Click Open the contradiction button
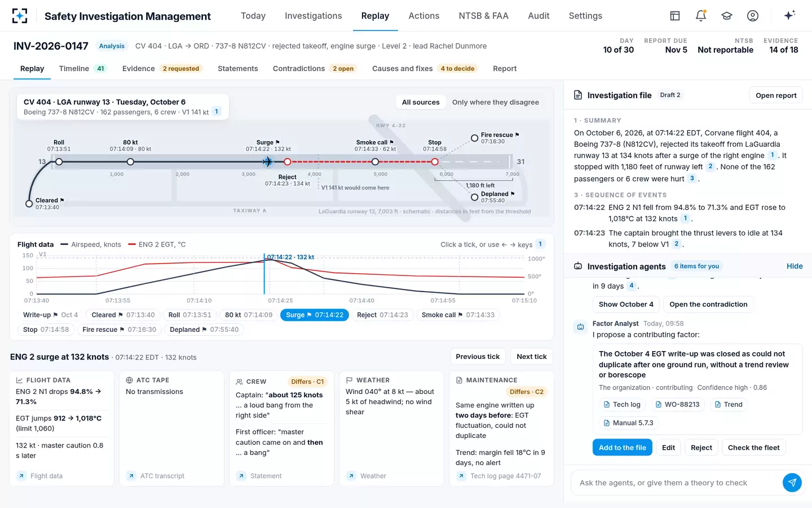This screenshot has height=508, width=812. point(708,304)
